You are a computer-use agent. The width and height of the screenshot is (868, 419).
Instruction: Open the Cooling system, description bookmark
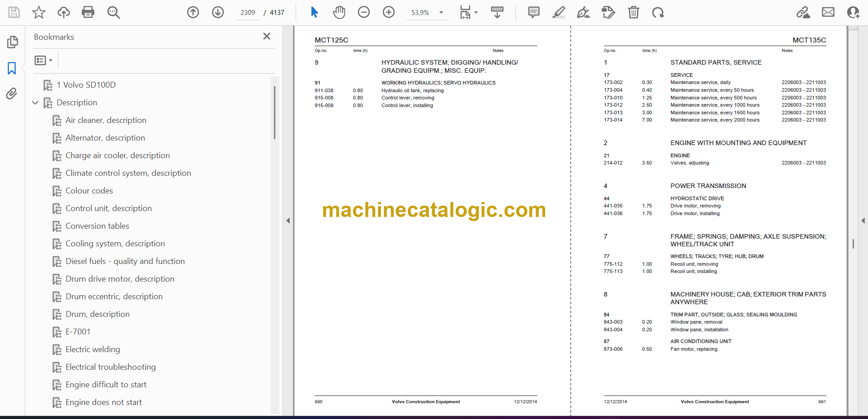[x=115, y=244]
